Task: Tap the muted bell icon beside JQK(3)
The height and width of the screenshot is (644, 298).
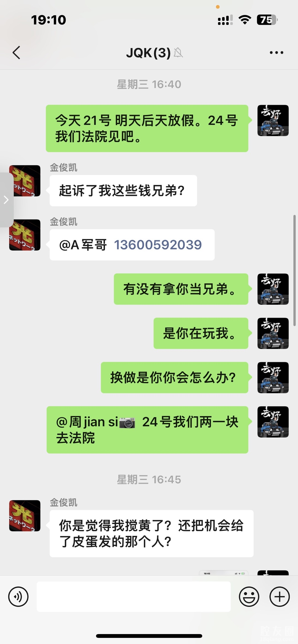Action: (x=178, y=53)
